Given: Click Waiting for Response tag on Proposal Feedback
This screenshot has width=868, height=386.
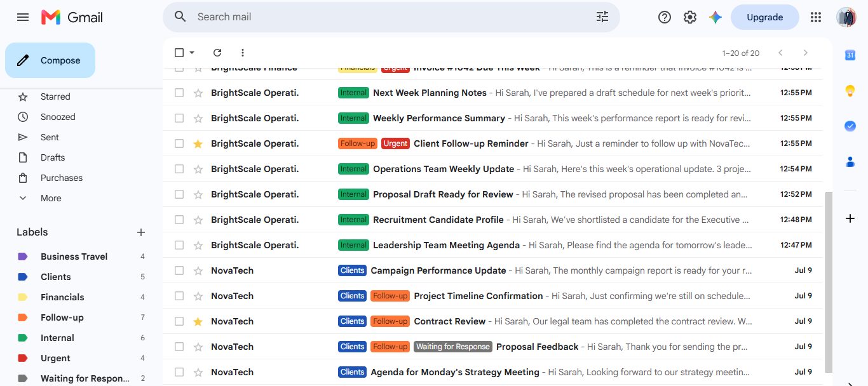Looking at the screenshot, I should [x=453, y=347].
